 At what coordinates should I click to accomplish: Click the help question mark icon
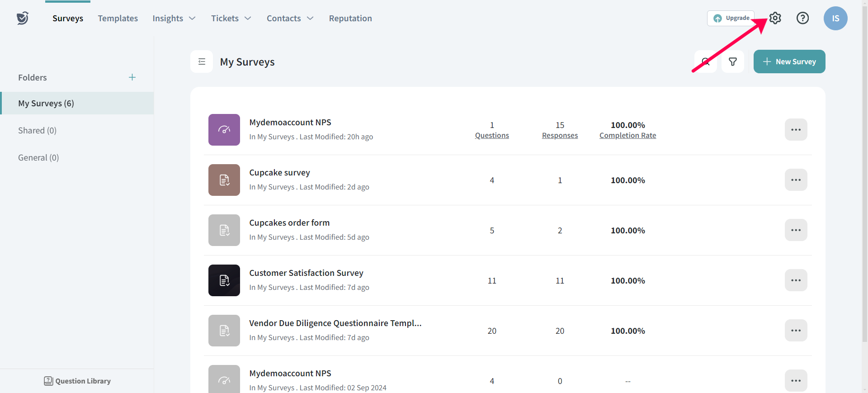pos(802,18)
